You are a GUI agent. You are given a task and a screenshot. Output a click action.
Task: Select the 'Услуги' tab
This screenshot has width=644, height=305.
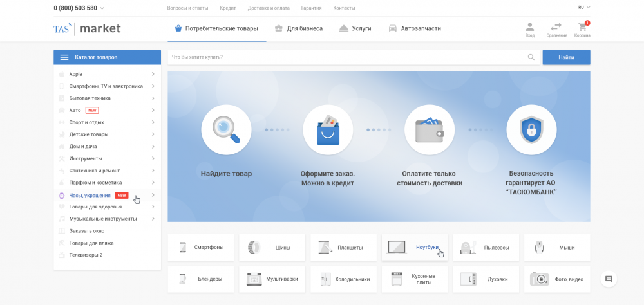(355, 28)
